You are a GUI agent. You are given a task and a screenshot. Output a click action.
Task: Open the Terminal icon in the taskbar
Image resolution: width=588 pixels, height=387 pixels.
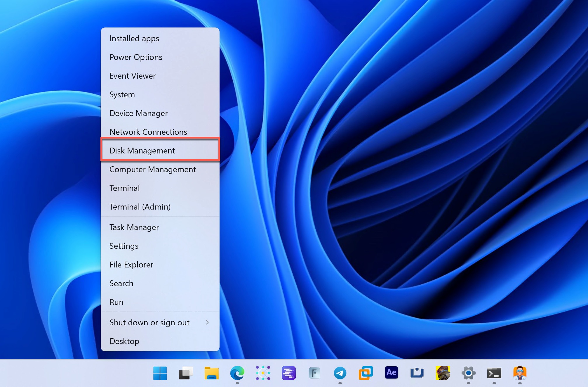click(x=494, y=373)
